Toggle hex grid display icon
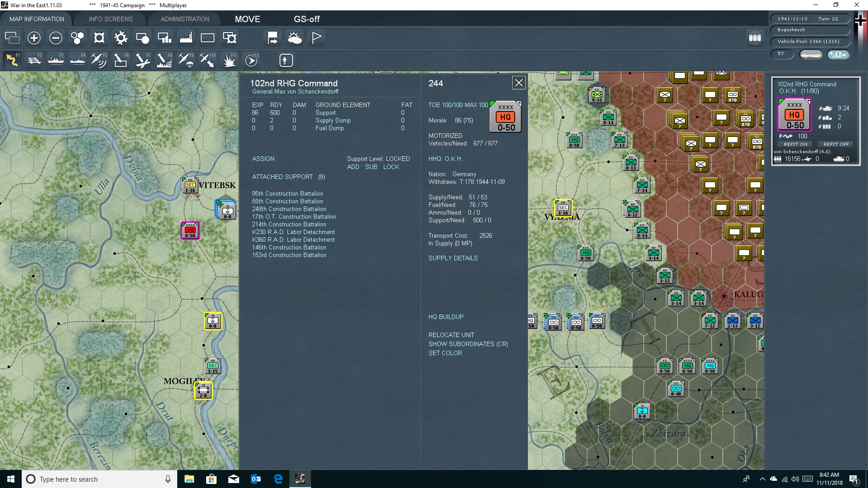868x488 pixels. tap(77, 38)
